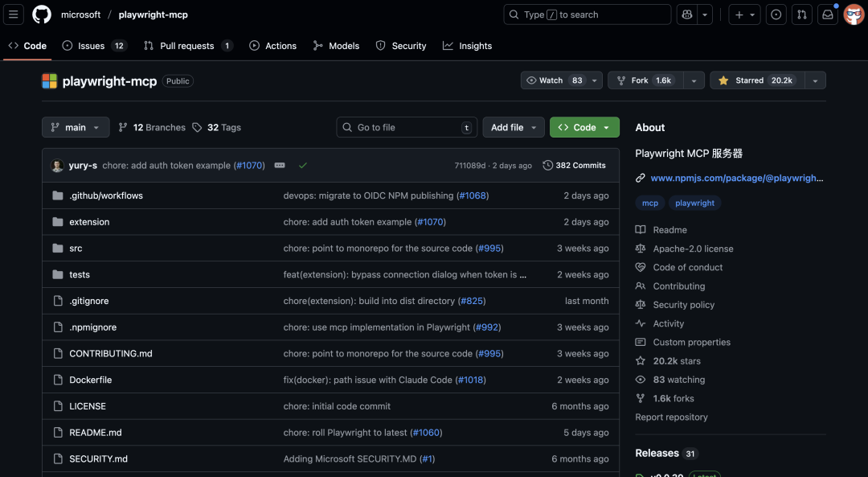The width and height of the screenshot is (868, 477).
Task: Open the issues icon in header
Action: coord(776,15)
